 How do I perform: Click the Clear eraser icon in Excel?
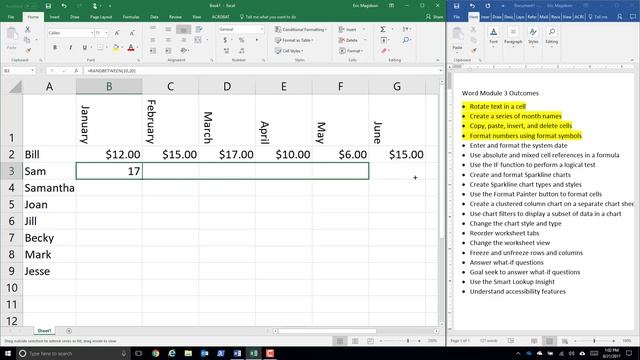click(x=384, y=51)
